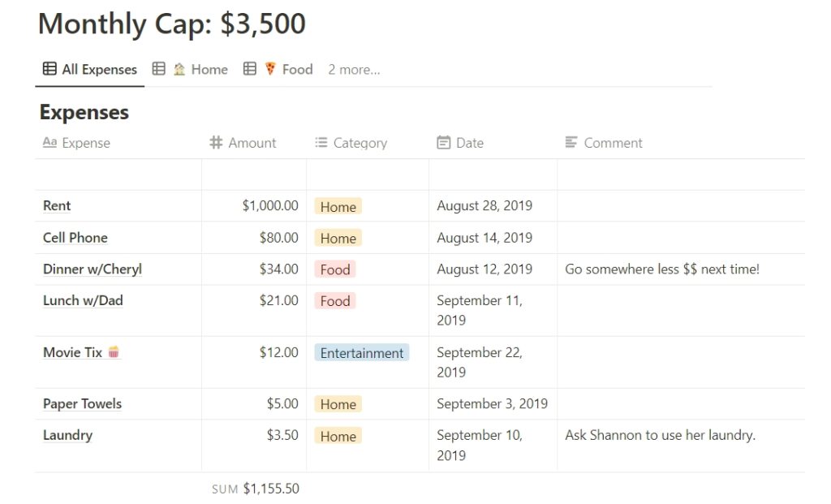The width and height of the screenshot is (831, 504).
Task: Click the September 3, 2019 date cell
Action: click(493, 404)
